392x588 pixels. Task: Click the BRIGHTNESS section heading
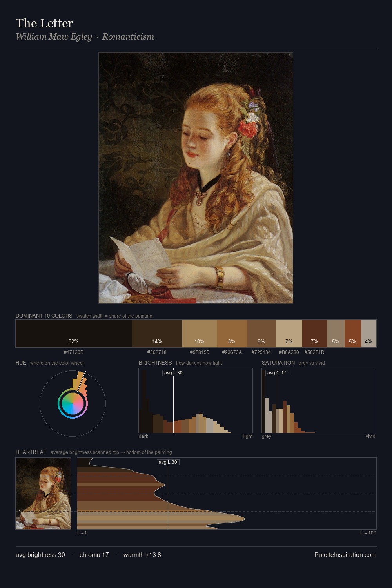pos(155,363)
